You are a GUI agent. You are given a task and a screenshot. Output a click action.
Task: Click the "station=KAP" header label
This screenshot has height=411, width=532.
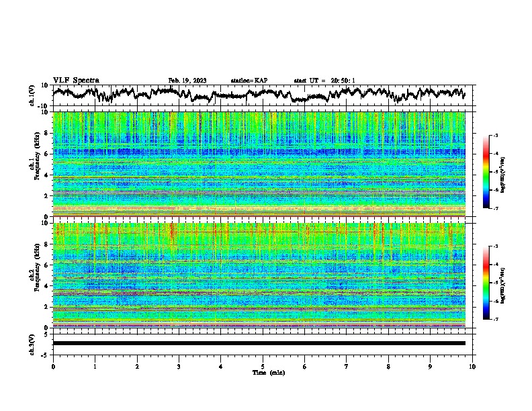(249, 81)
